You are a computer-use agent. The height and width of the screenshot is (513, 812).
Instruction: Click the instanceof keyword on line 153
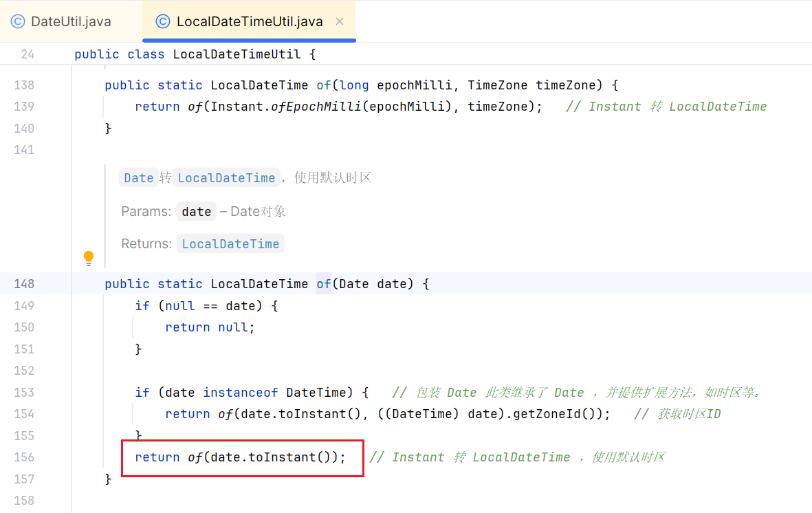pos(241,392)
